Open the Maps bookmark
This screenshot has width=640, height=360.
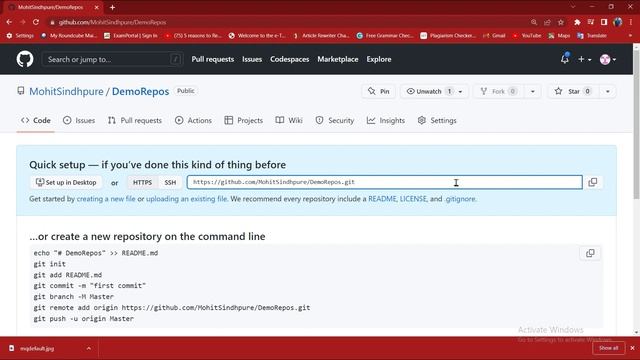[x=559, y=36]
